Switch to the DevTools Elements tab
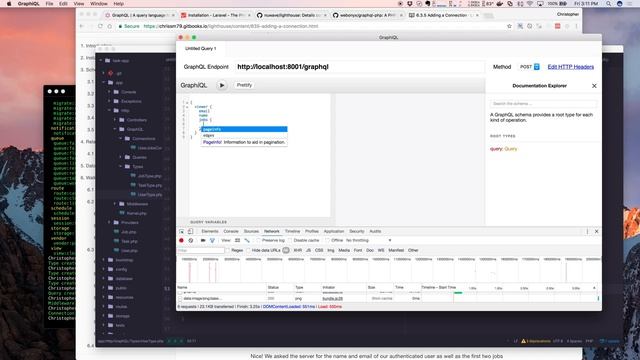The height and width of the screenshot is (360, 640). (210, 231)
